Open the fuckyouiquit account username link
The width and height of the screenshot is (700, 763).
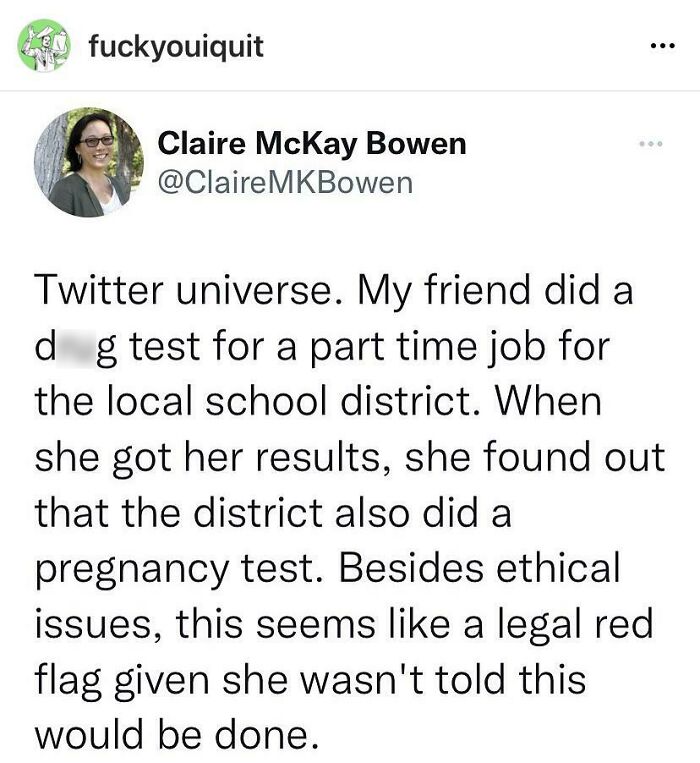pos(176,46)
